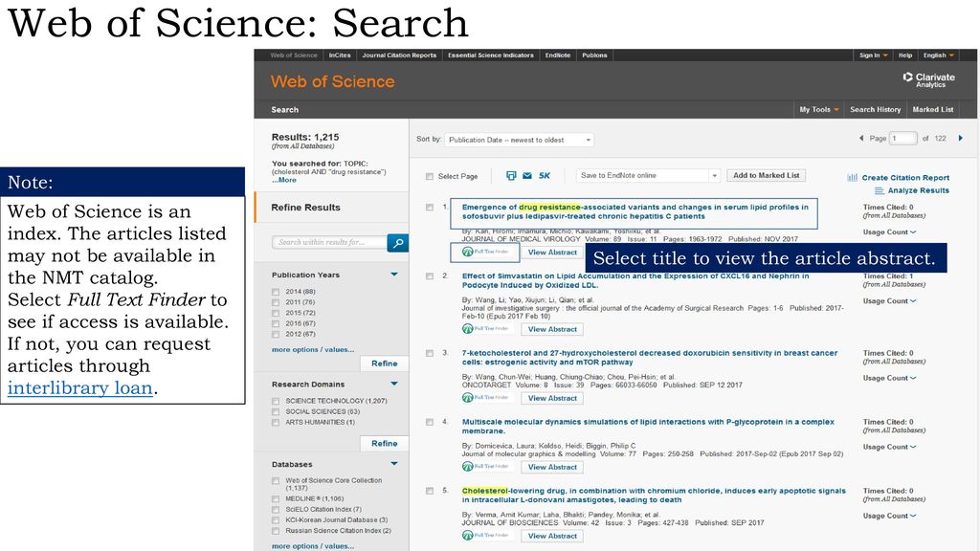
Task: Click Refine under Publication Years
Action: click(x=385, y=364)
